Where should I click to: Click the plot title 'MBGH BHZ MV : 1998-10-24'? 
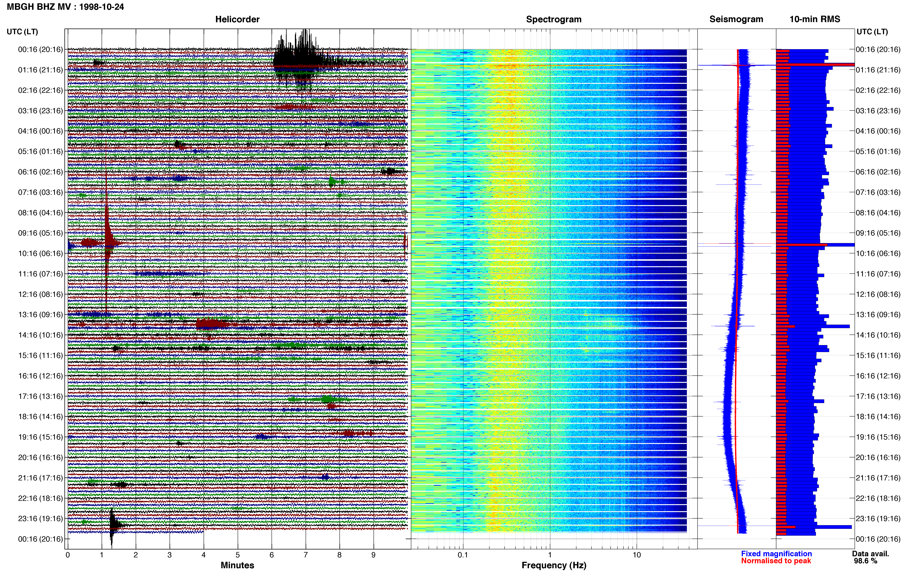tap(65, 6)
